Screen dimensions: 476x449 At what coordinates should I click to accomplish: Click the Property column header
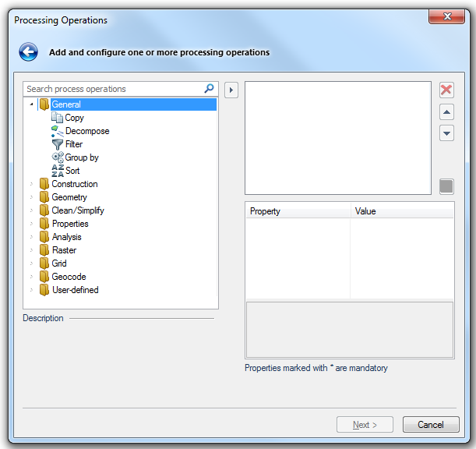(x=298, y=210)
